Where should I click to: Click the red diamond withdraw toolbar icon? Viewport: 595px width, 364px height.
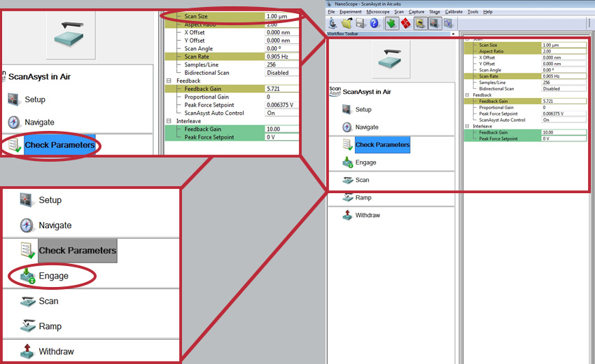(x=405, y=23)
